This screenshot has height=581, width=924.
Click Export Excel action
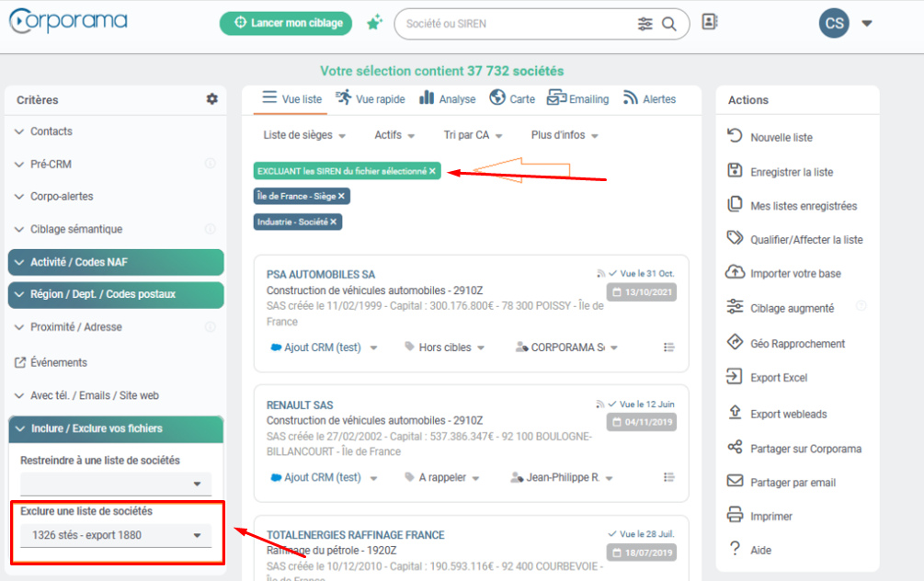point(778,378)
